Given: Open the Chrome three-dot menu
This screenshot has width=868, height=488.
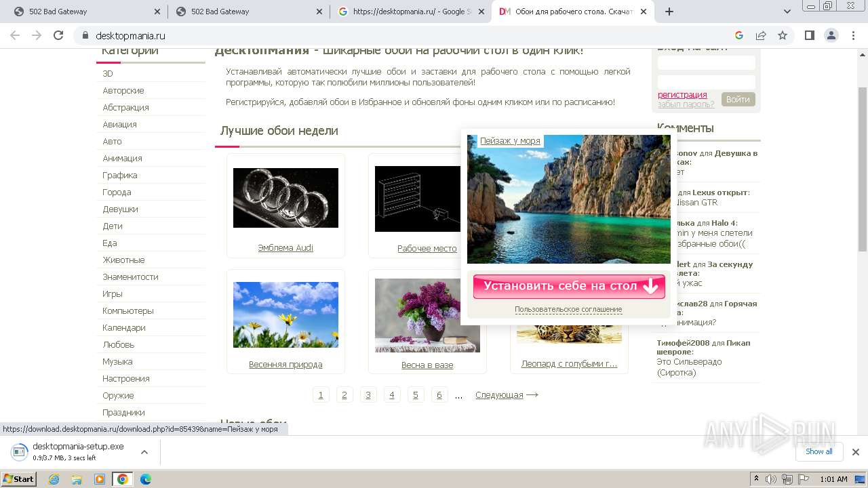Looking at the screenshot, I should pos(852,35).
